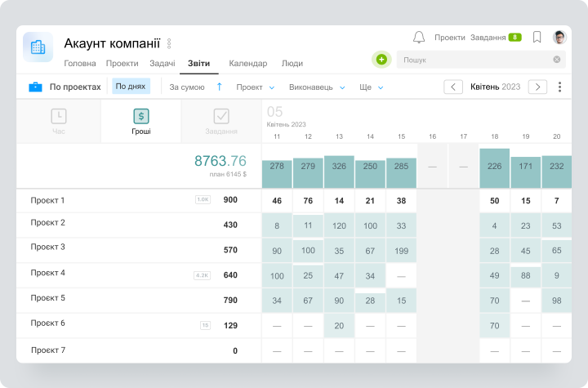Switch to the Календар tab
588x388 pixels.
pos(248,64)
